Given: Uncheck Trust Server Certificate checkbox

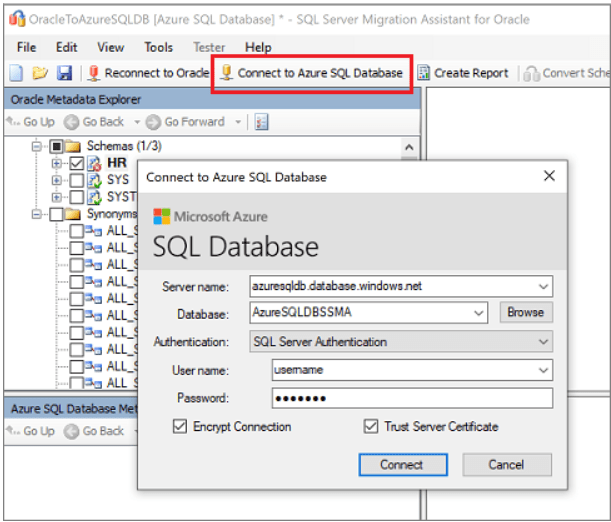Looking at the screenshot, I should tap(372, 427).
